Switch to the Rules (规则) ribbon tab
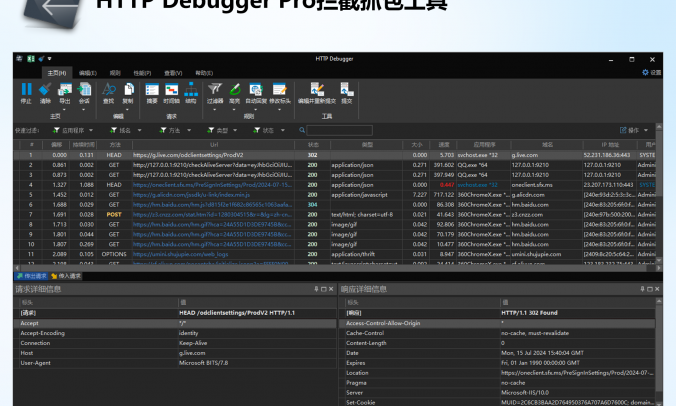Viewport: 676px width, 406px height. (x=115, y=73)
